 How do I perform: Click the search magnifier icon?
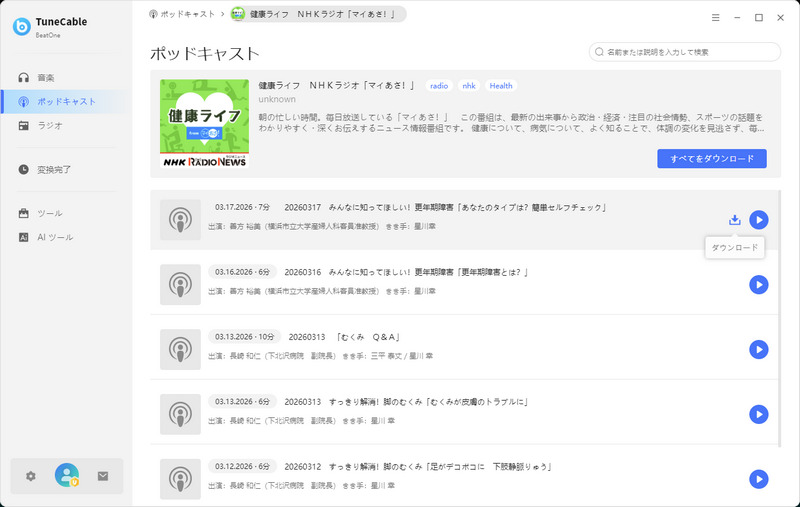[599, 52]
